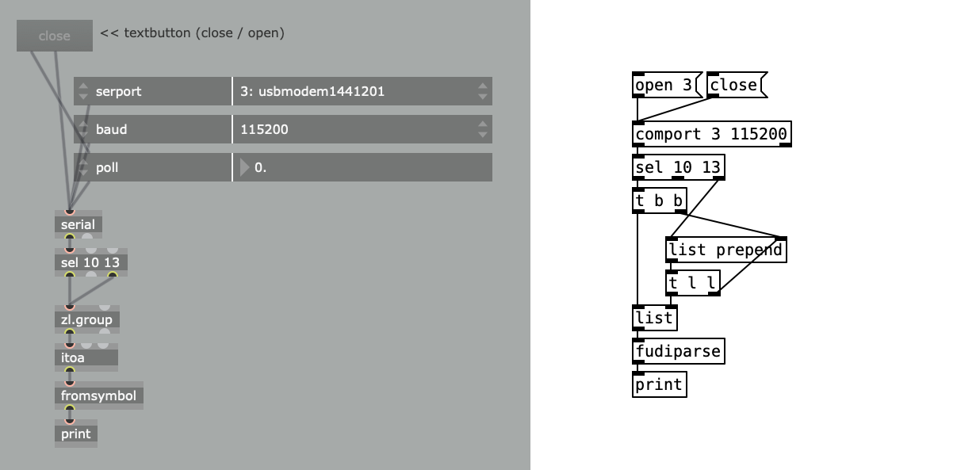
Task: Select the fromsymbol object
Action: tap(98, 395)
